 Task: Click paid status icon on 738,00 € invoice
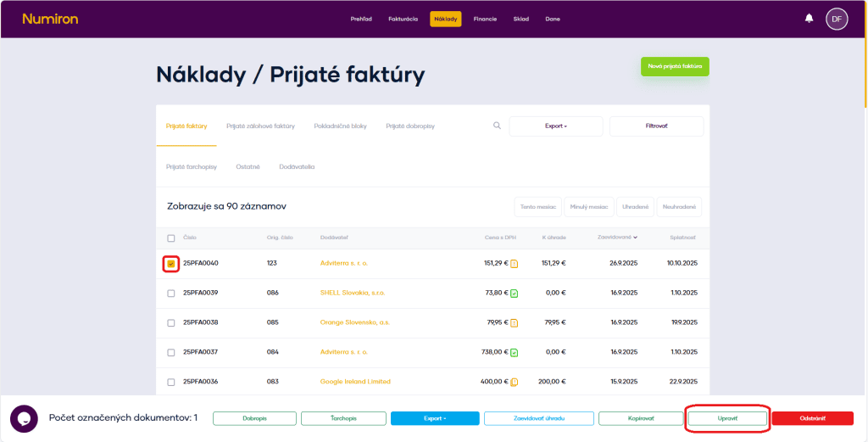coord(515,352)
